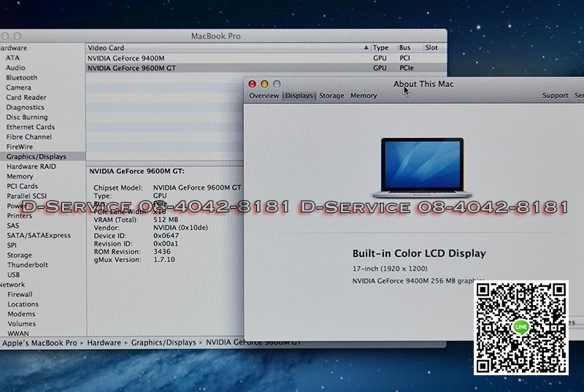Select Camera in the sidebar
This screenshot has width=584, height=392.
pyautogui.click(x=18, y=88)
